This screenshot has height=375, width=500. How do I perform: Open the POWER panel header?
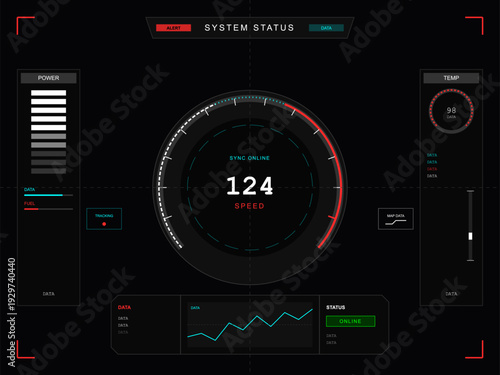49,78
